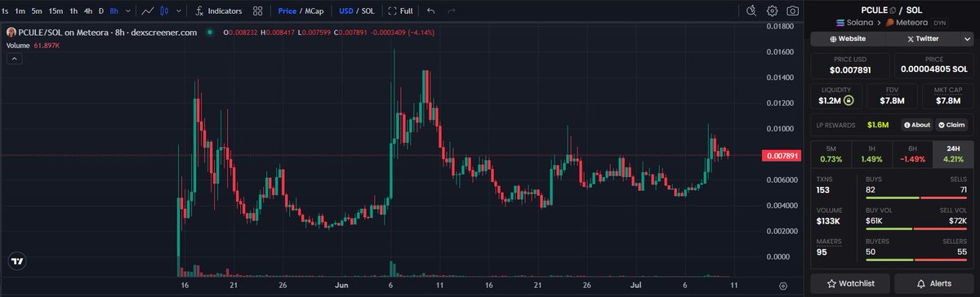The width and height of the screenshot is (980, 297).
Task: Open the quick search icon in toolbar
Action: [752, 11]
